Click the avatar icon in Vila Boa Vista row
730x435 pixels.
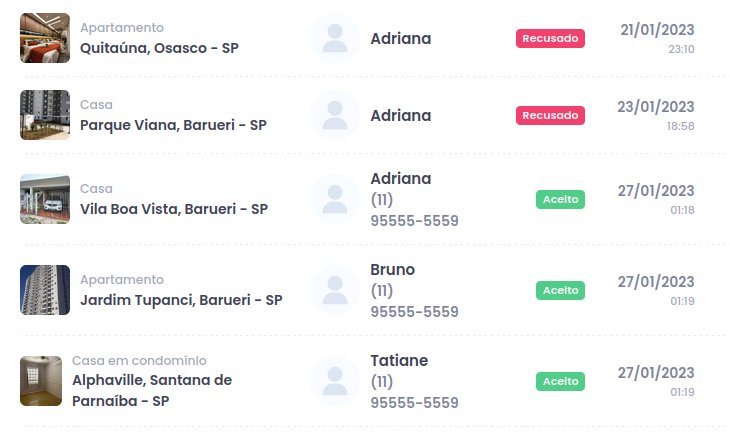click(x=335, y=199)
